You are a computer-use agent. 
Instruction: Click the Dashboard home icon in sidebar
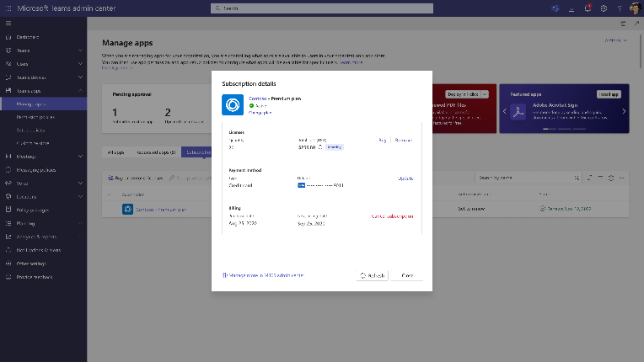[8, 37]
